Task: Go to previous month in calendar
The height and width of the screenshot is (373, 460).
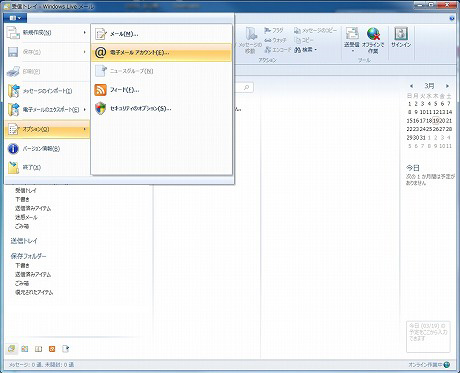Action: [x=411, y=86]
